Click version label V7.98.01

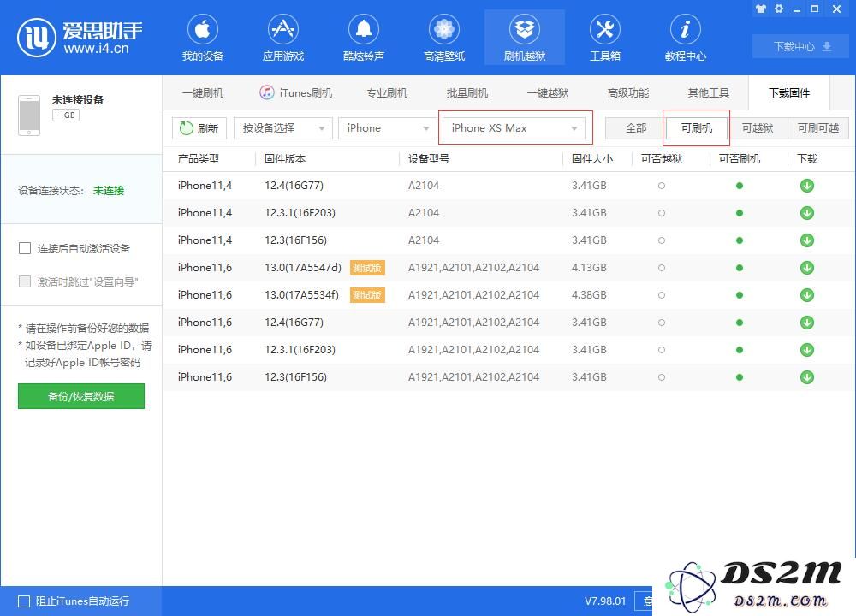click(x=605, y=601)
